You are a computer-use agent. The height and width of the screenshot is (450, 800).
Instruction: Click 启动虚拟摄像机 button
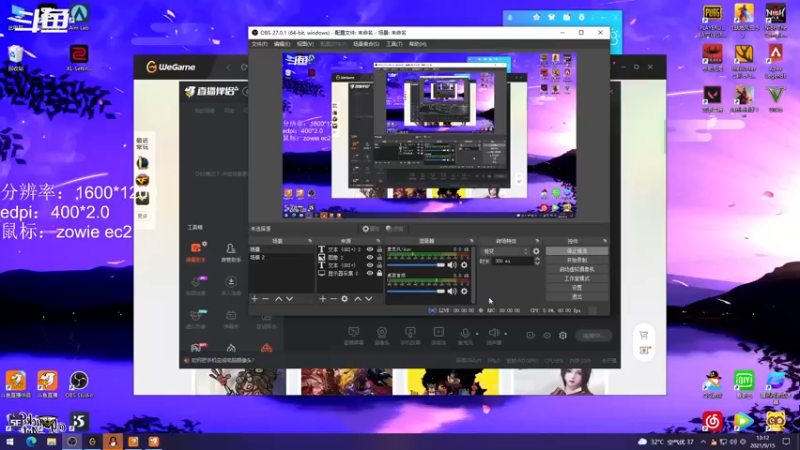click(x=577, y=269)
